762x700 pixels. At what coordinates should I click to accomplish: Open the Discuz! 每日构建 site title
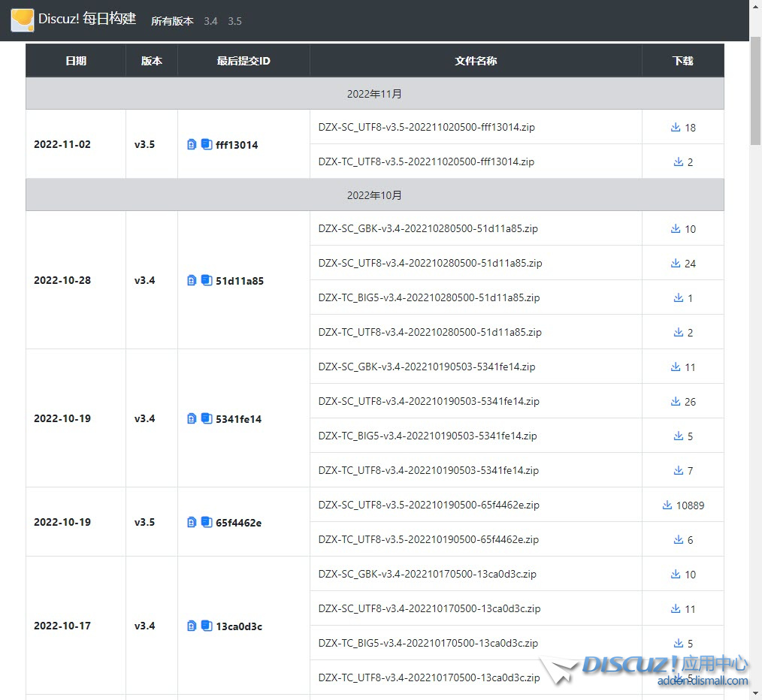pos(87,19)
